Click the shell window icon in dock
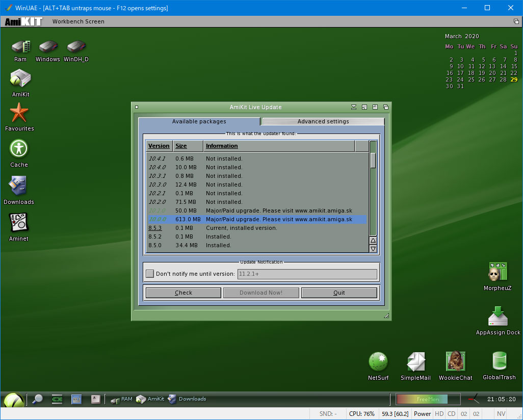Image resolution: width=523 pixels, height=420 pixels. (x=76, y=399)
